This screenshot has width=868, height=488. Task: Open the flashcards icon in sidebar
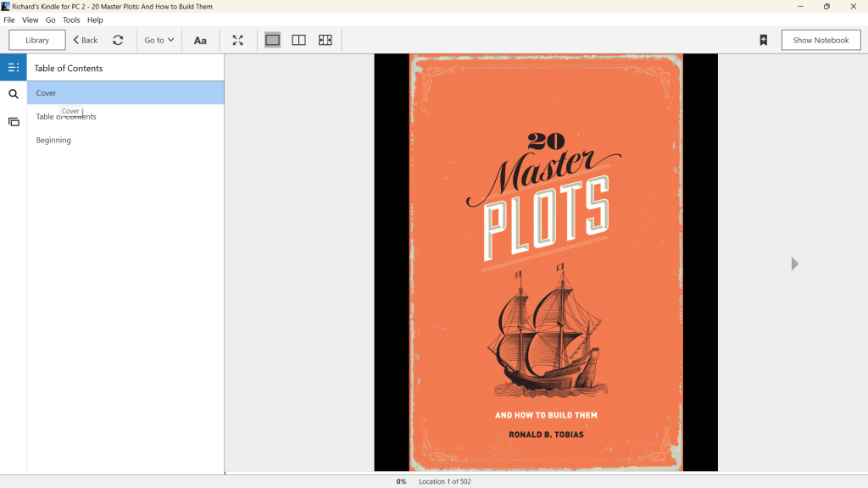click(x=14, y=122)
